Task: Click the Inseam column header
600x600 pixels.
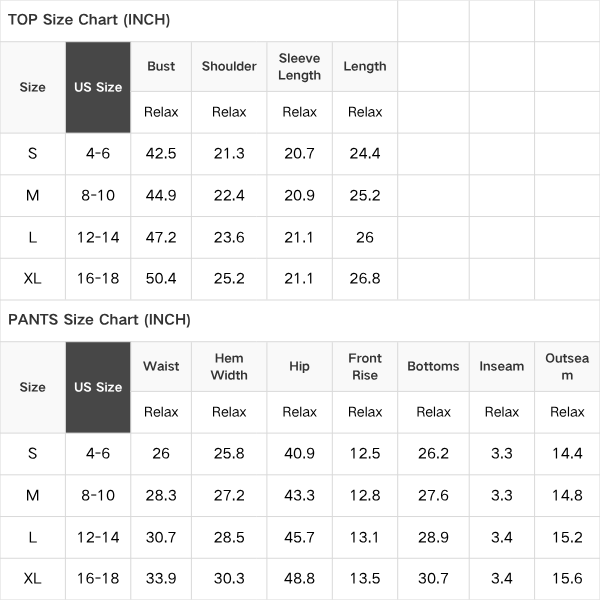Action: coord(502,366)
